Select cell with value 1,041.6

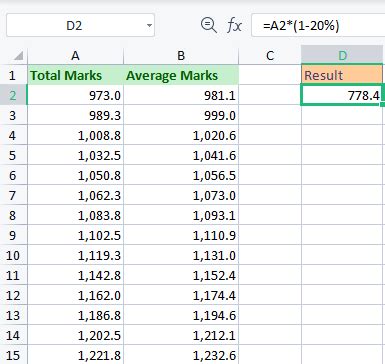pyautogui.click(x=181, y=155)
